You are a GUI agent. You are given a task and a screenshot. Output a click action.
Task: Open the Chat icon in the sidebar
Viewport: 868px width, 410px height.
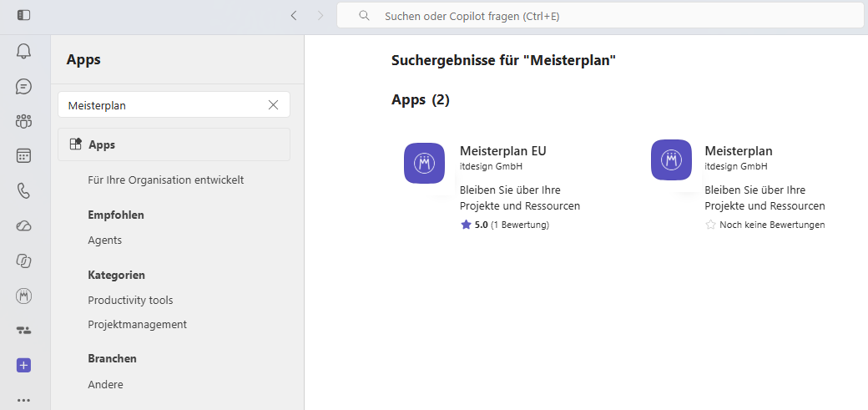[24, 87]
